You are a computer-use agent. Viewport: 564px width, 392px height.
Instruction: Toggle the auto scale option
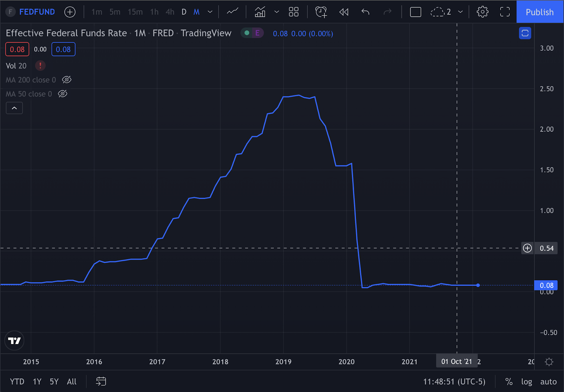(548, 381)
